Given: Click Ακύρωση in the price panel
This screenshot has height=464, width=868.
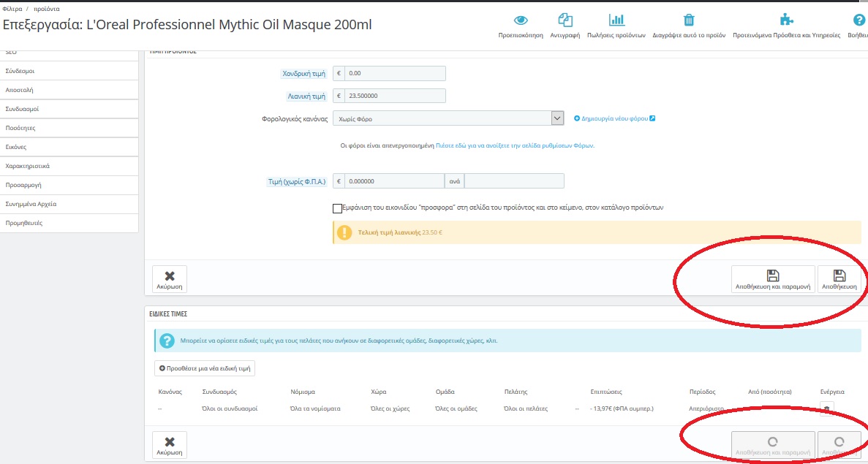Looking at the screenshot, I should pos(170,279).
